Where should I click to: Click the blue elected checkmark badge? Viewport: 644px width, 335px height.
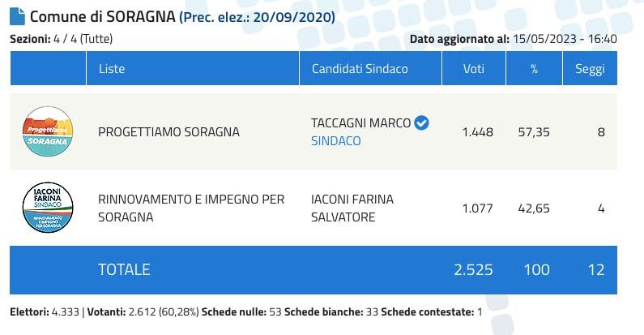tap(422, 122)
